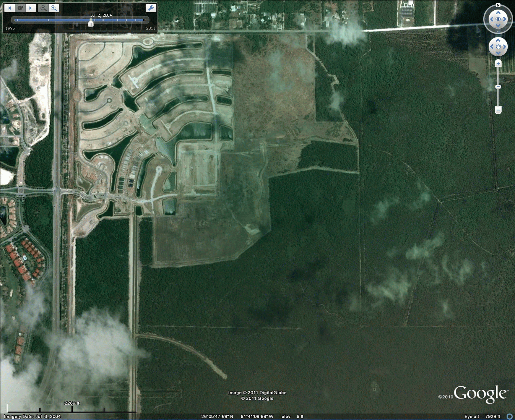Image resolution: width=515 pixels, height=420 pixels.
Task: Zoom out the timeline date range
Action: point(43,8)
